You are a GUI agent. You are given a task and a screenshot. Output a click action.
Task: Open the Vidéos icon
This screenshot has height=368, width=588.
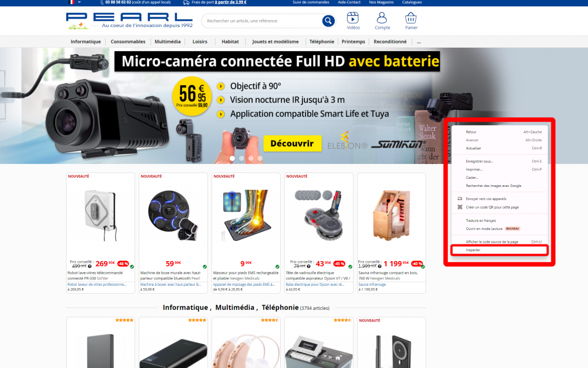pos(353,21)
